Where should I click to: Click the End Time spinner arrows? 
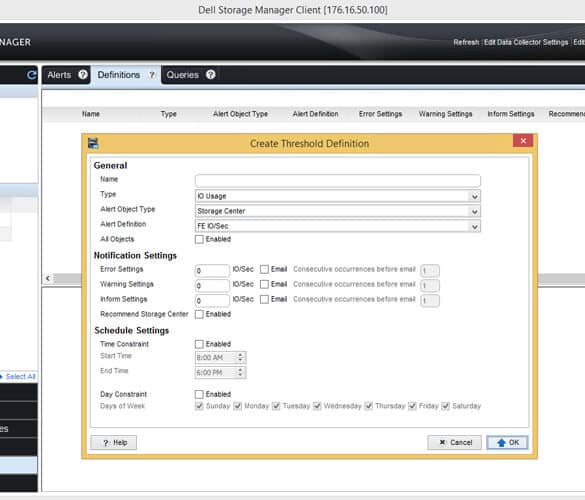(x=241, y=372)
